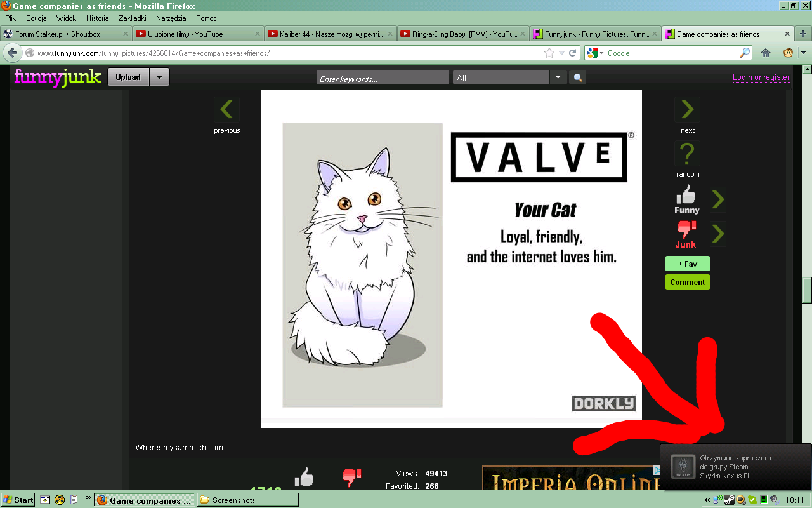The image size is (812, 508).
Task: Click in the Enter keywords search field
Action: coord(383,77)
